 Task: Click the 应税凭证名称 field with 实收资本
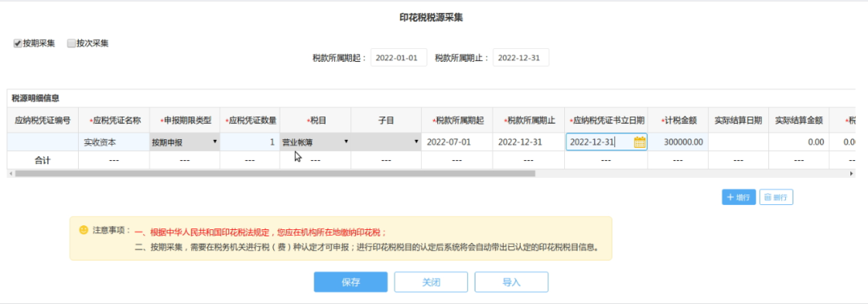click(113, 142)
